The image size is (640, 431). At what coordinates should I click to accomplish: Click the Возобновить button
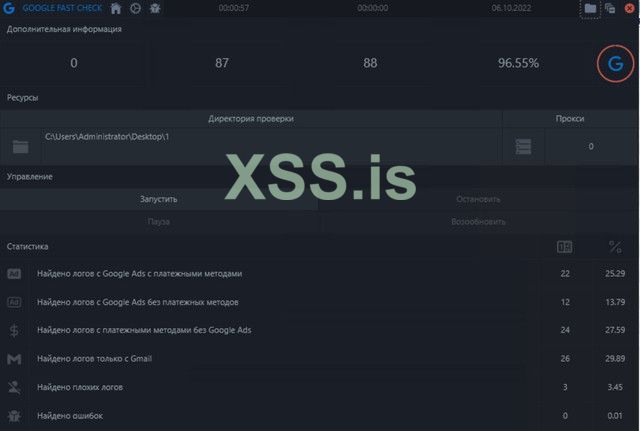point(478,222)
